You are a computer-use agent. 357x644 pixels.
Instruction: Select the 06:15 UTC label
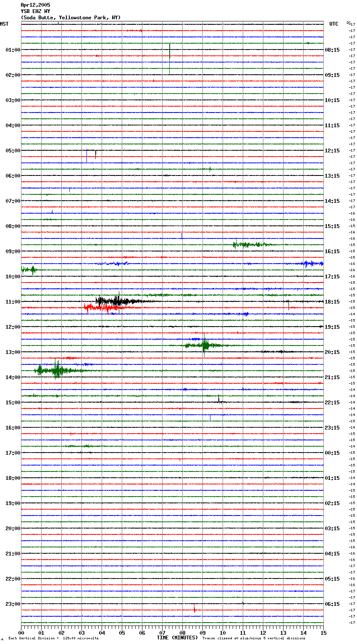(x=332, y=604)
